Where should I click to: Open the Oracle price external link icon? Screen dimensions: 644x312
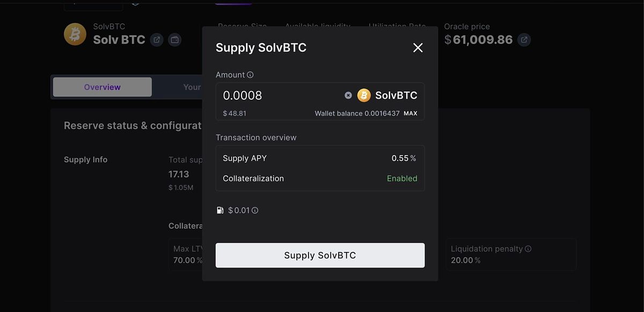click(x=524, y=40)
